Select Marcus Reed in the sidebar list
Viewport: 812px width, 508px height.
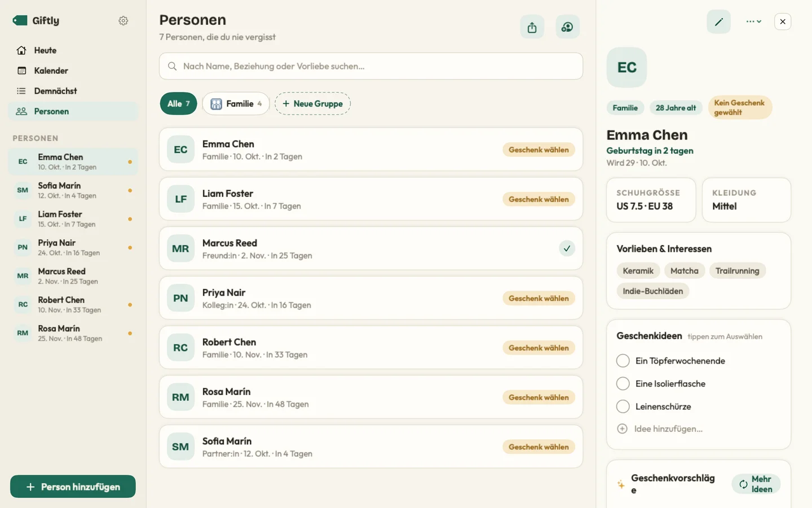[x=73, y=276]
